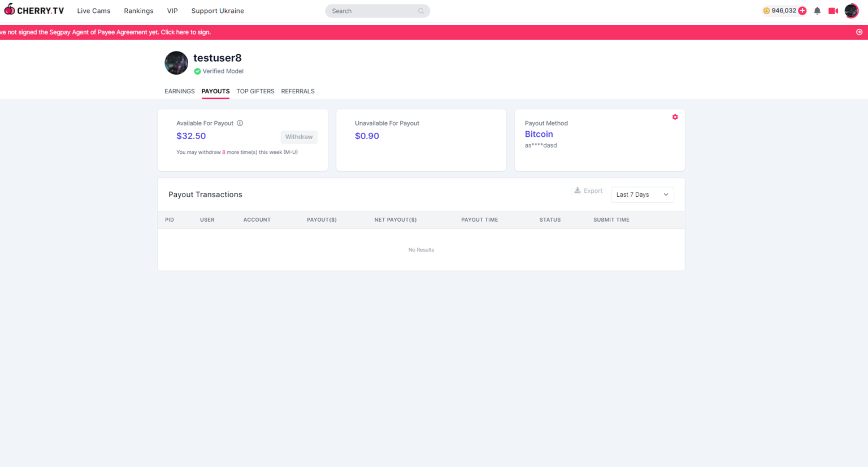
Task: Add coins using the plus icon
Action: (802, 10)
